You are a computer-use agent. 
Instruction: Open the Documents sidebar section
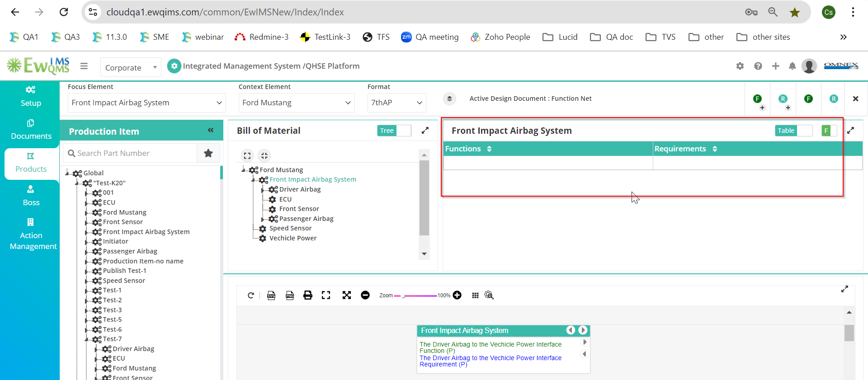tap(31, 130)
